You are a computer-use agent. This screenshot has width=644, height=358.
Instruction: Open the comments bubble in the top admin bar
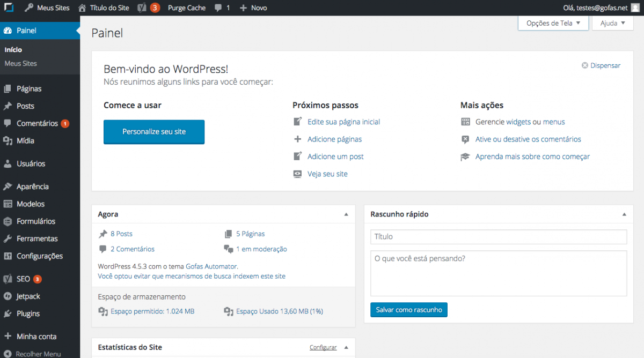220,8
